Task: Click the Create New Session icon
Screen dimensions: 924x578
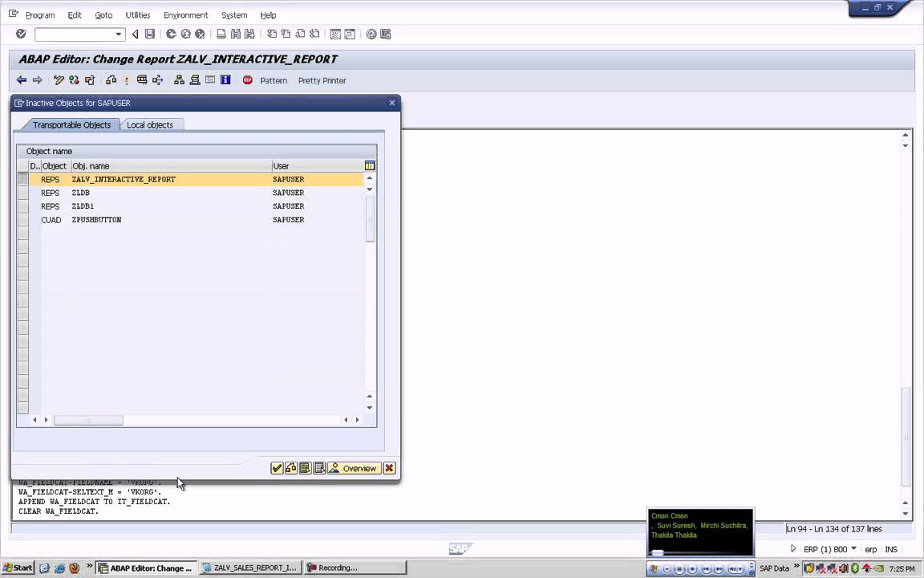Action: click(x=335, y=35)
